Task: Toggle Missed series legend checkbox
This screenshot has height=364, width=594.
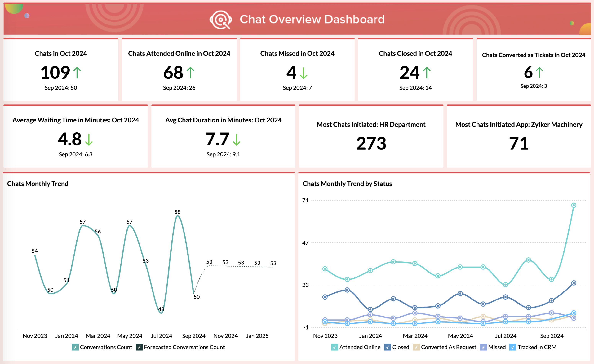Action: coord(483,347)
